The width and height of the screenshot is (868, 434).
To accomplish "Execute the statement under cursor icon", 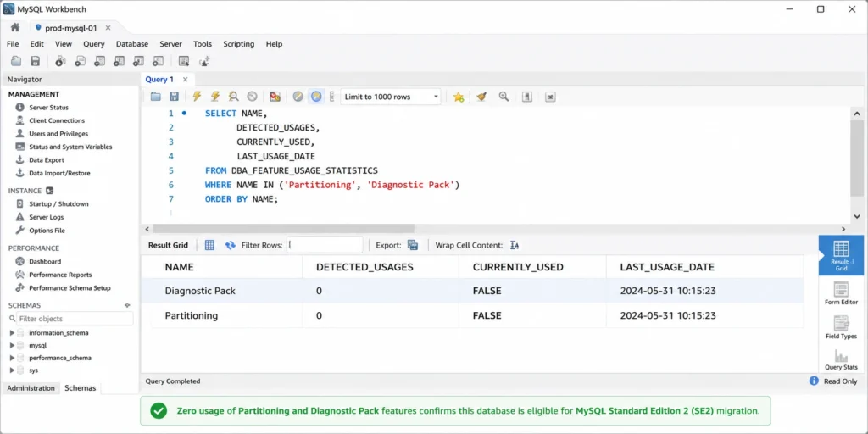I will tap(215, 97).
